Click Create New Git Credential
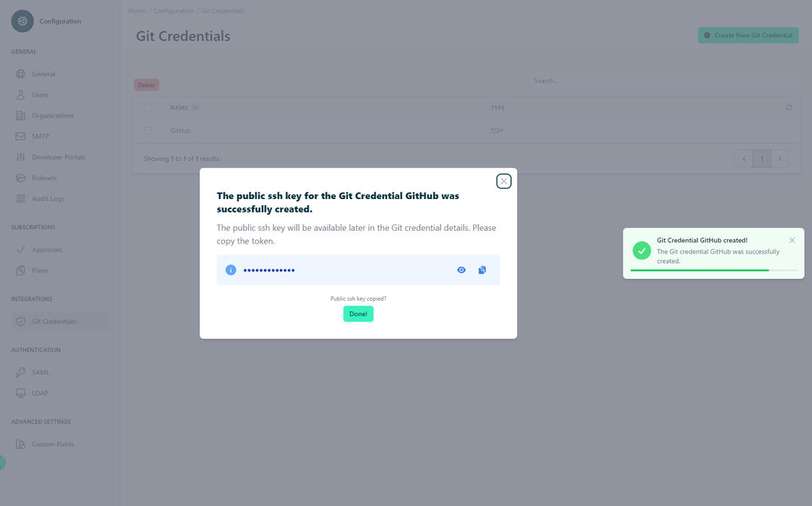This screenshot has width=812, height=506. point(748,35)
